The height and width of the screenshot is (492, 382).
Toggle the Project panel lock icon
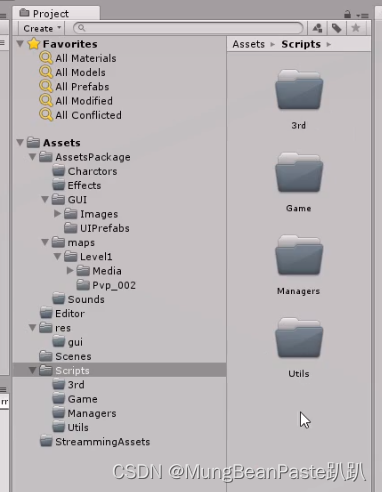pos(347,14)
